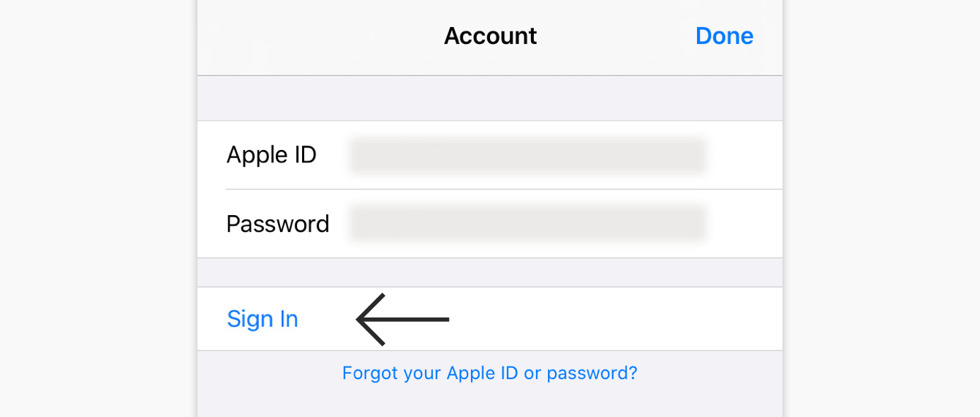Click the arrowhead tip beside Sign In
980x417 pixels.
click(x=358, y=319)
